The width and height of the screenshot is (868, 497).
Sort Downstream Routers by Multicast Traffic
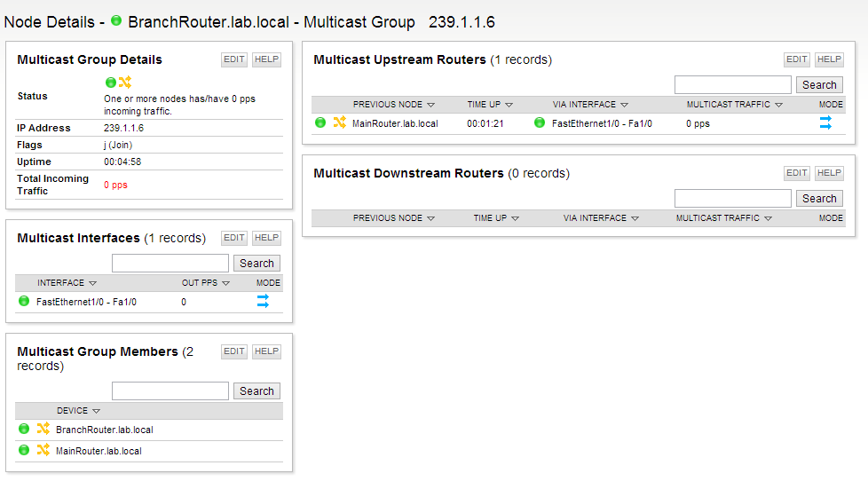[x=724, y=218]
